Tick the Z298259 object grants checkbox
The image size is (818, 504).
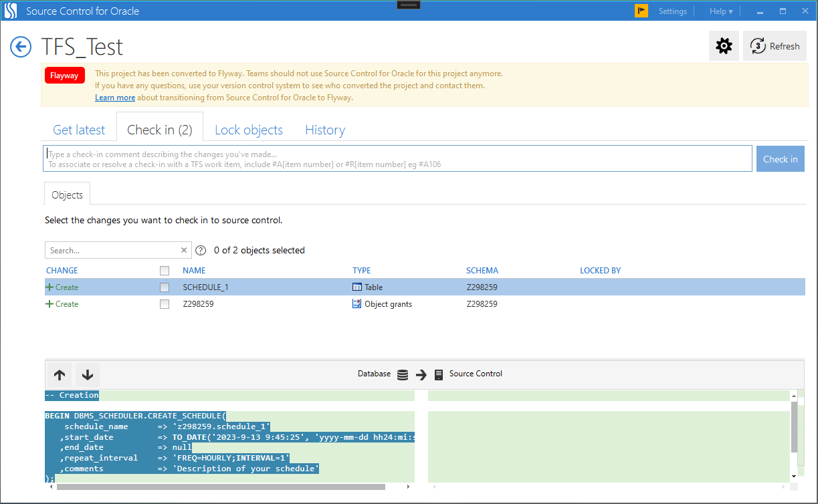click(x=165, y=304)
